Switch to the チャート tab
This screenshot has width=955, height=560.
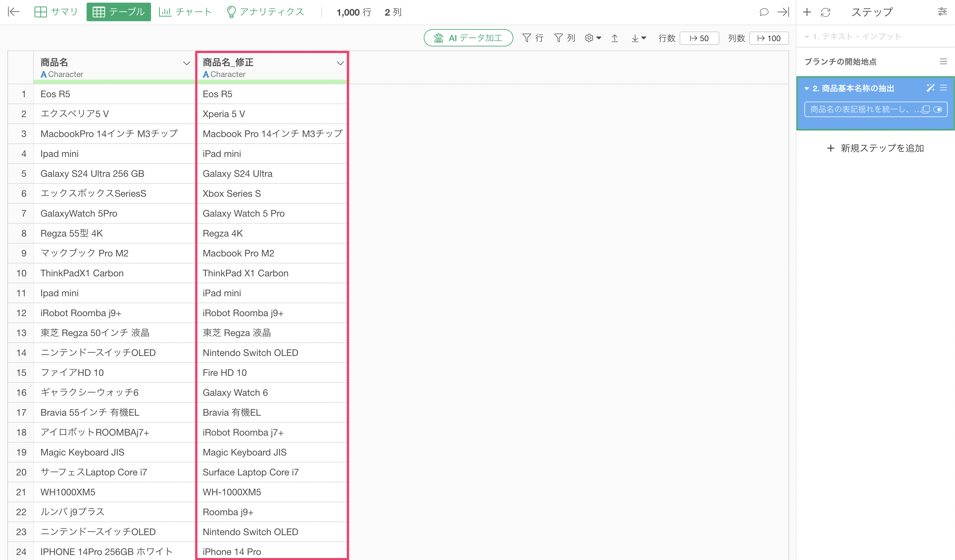click(185, 12)
